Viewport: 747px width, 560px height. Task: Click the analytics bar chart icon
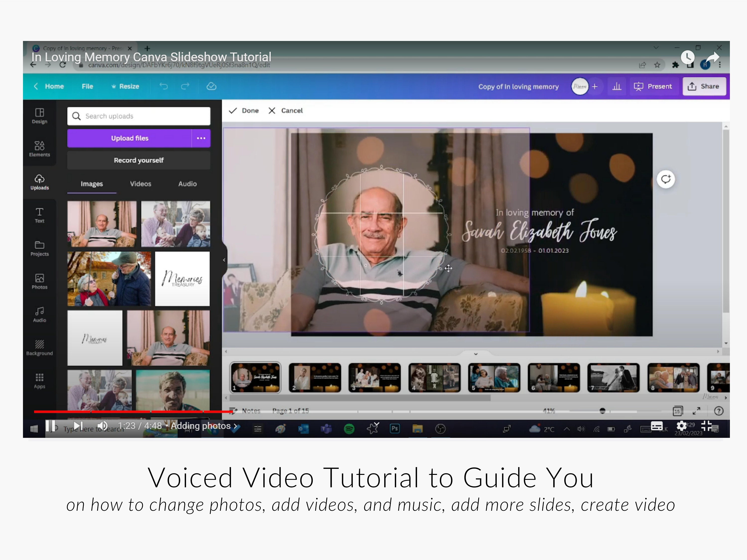click(x=617, y=86)
